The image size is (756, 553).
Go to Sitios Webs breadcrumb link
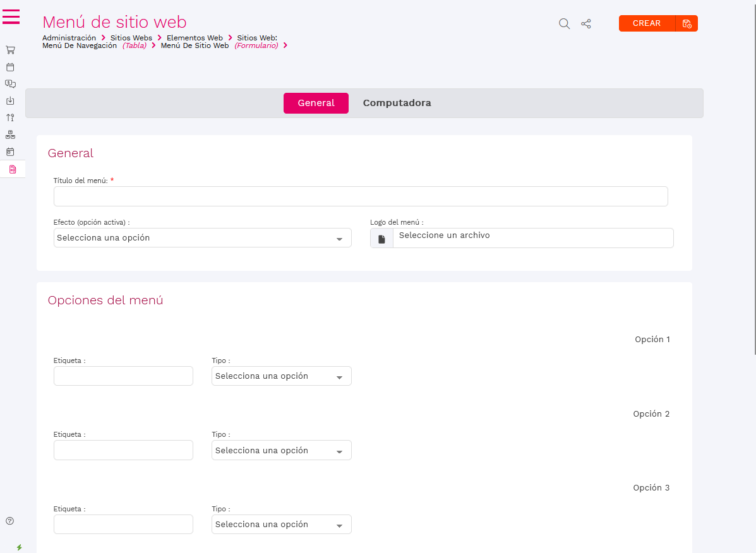(x=131, y=38)
